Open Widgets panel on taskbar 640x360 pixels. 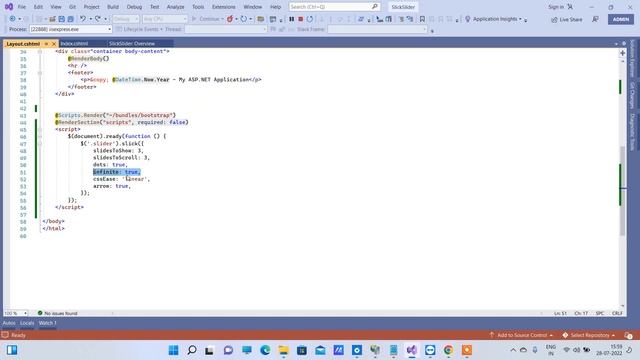12,350
